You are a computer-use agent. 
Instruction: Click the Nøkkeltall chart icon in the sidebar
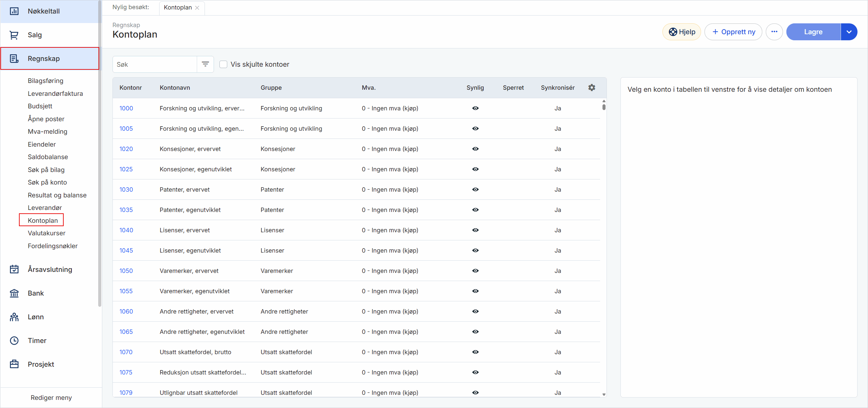(14, 11)
